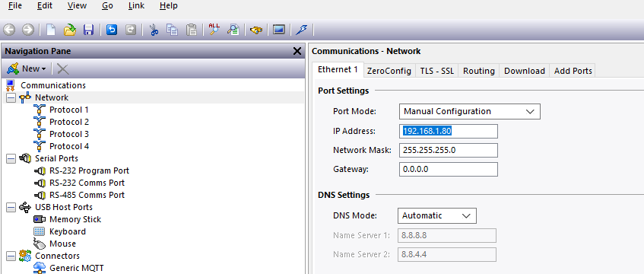Click the Generic MQTT cloud icon

pyautogui.click(x=40, y=268)
